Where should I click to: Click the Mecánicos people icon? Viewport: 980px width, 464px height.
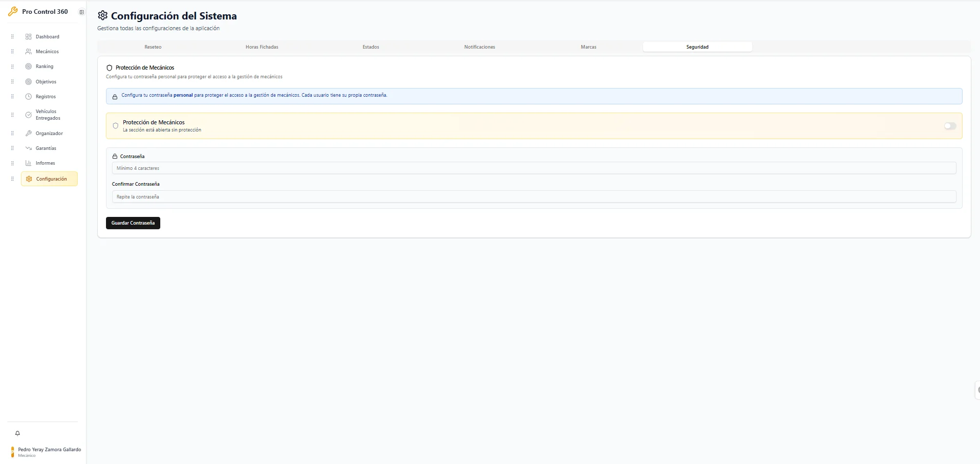click(x=29, y=52)
